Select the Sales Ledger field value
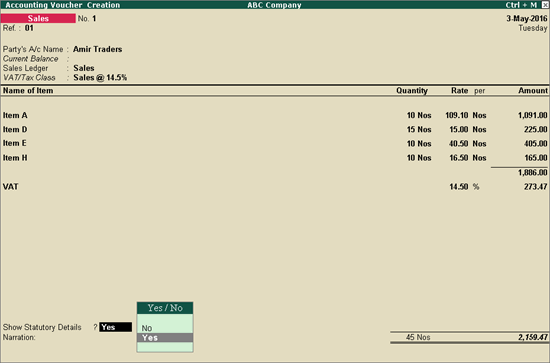 click(84, 68)
